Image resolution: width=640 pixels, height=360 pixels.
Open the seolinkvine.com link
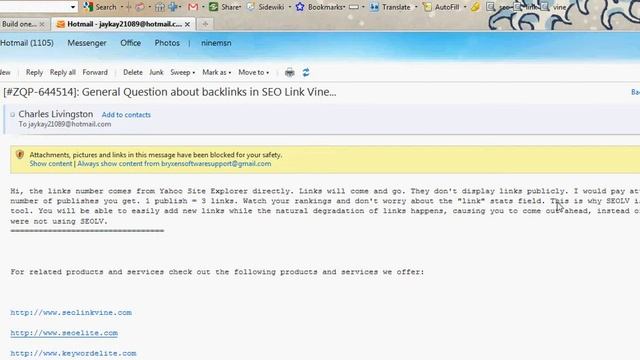(x=71, y=313)
